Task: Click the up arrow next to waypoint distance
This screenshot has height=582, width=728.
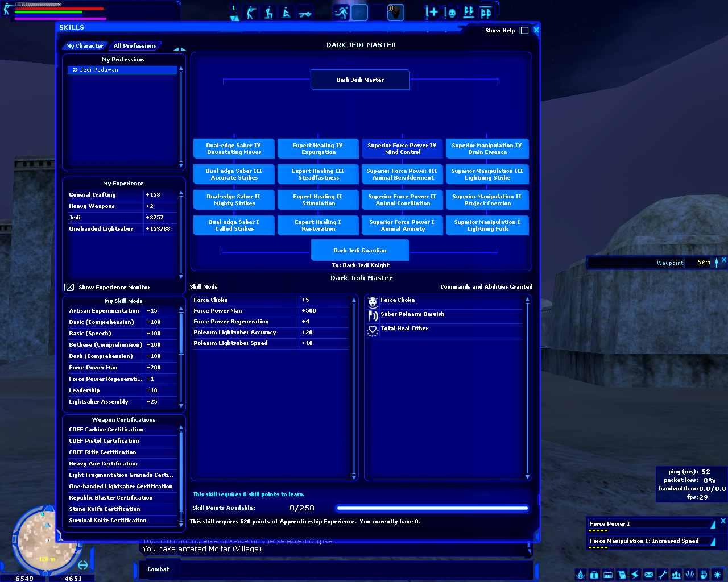Action: 716,262
